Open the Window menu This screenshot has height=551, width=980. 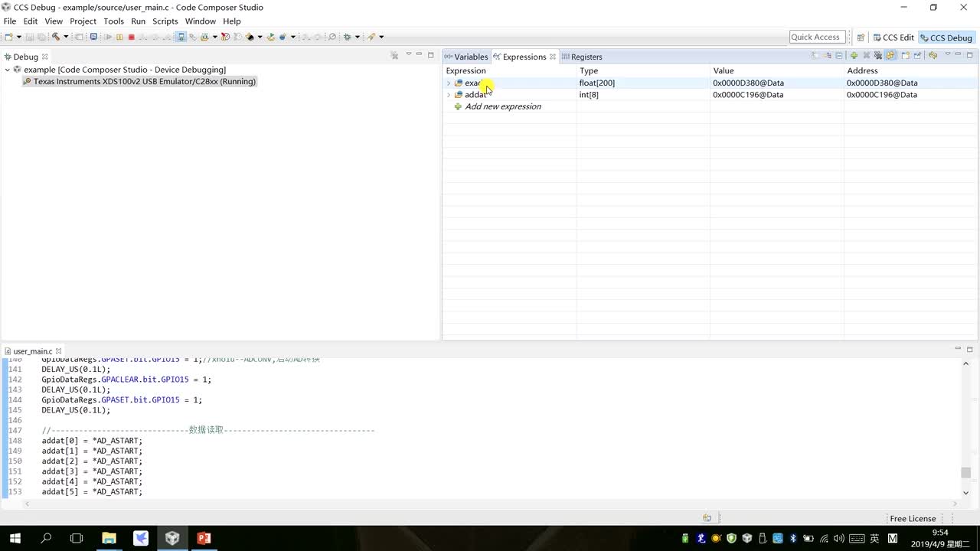[201, 21]
